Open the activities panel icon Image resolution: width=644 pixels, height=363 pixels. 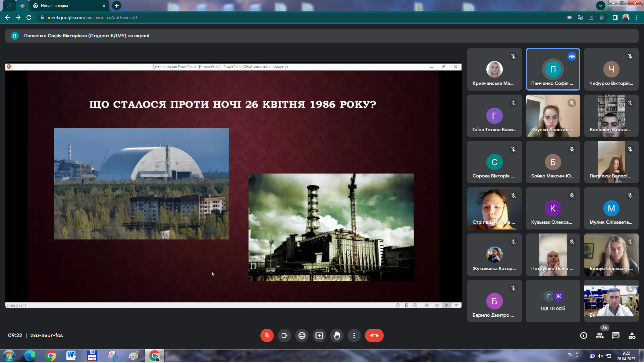pyautogui.click(x=632, y=336)
